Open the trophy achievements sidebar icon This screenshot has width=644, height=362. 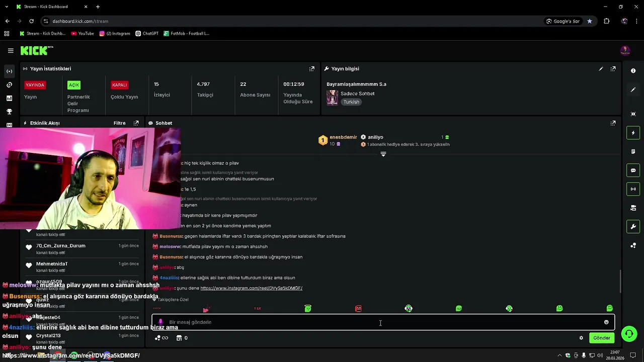click(9, 112)
